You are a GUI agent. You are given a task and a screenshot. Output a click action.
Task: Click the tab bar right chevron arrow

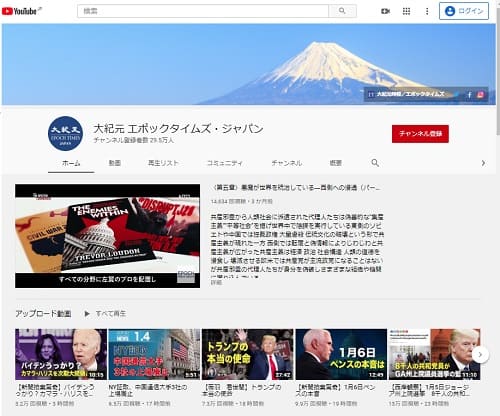pyautogui.click(x=483, y=163)
